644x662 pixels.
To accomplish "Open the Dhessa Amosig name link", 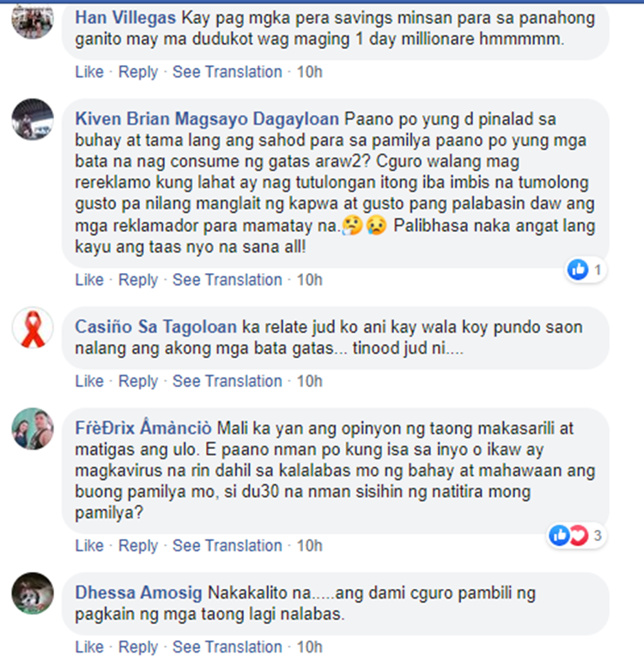I will [138, 592].
